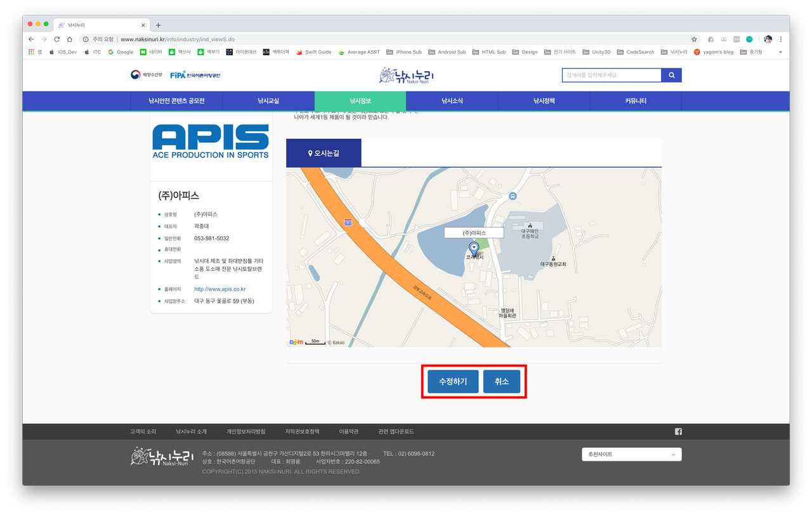Open the apis.co.kr homepage link
812x515 pixels.
click(x=219, y=289)
